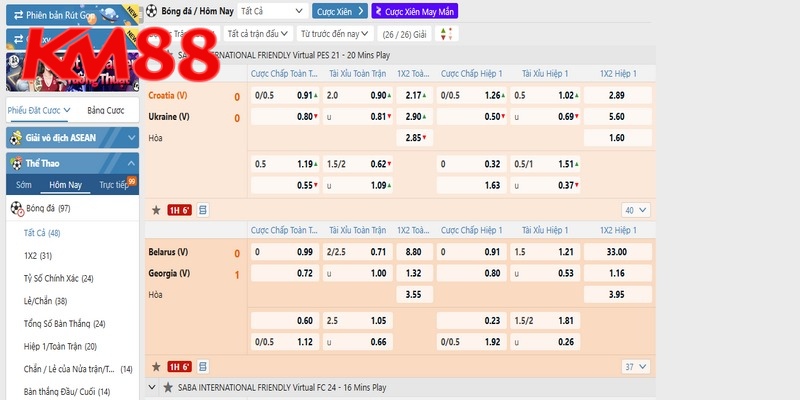Viewport: 800px width, 400px height.
Task: Bet Ukraine 1X2 odds 2.90
Action: [x=414, y=117]
